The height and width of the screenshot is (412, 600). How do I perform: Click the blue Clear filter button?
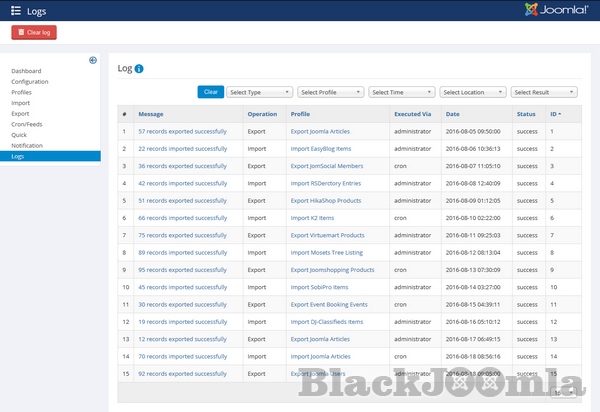pyautogui.click(x=210, y=92)
